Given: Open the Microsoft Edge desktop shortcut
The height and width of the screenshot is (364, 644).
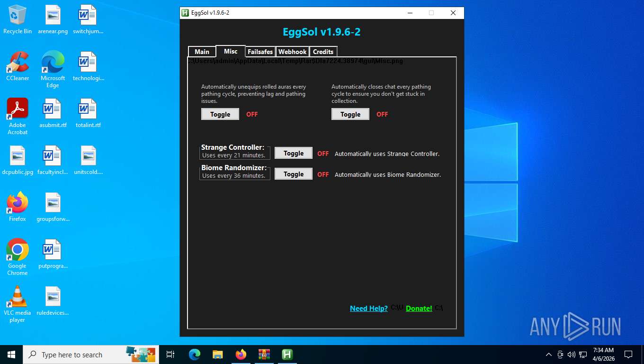Looking at the screenshot, I should click(53, 70).
